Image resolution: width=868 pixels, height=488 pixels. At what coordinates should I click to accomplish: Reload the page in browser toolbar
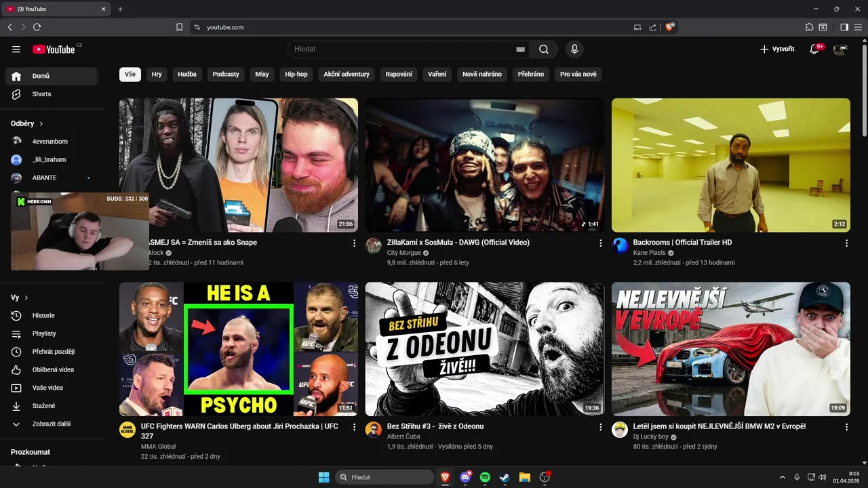click(x=37, y=27)
